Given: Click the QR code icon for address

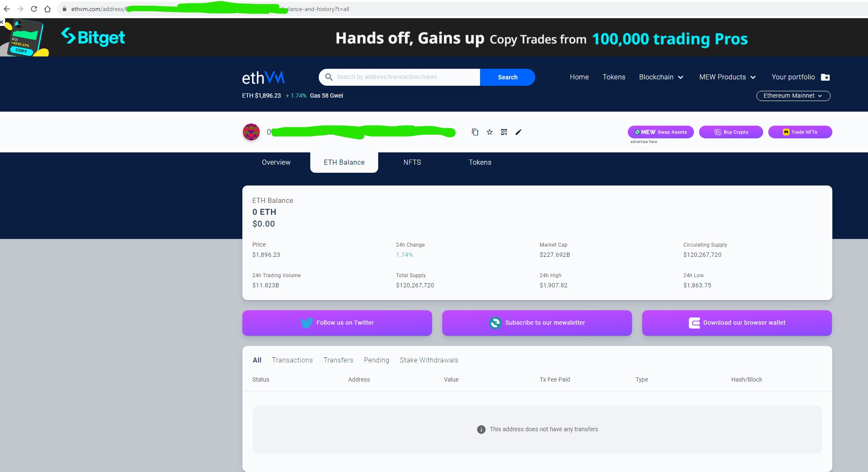Looking at the screenshot, I should click(504, 131).
